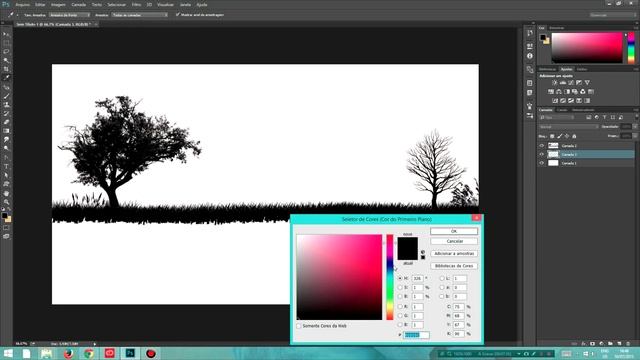
Task: Select the History Brush tool
Action: [6, 113]
